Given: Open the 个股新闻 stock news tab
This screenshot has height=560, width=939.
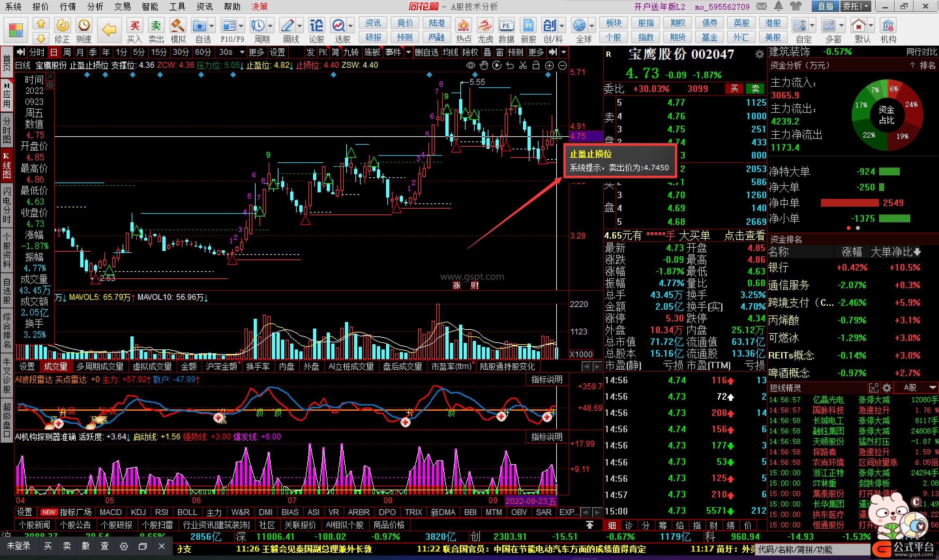Looking at the screenshot, I should [x=34, y=525].
